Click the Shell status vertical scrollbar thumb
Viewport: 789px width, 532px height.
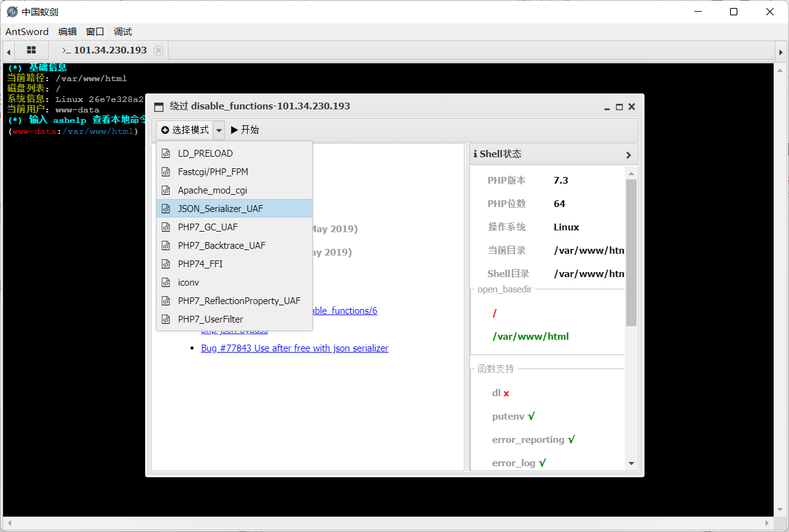coord(631,252)
